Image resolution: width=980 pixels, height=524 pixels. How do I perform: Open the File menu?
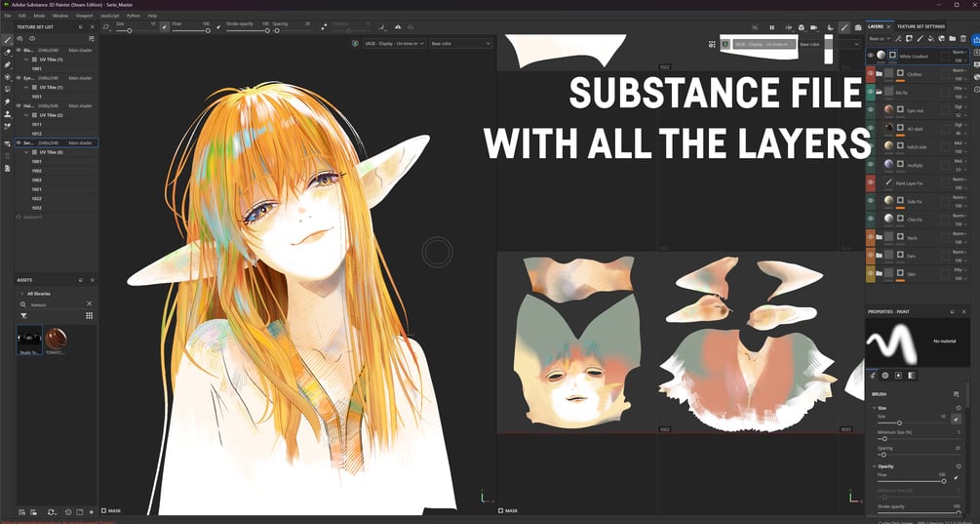coord(8,16)
